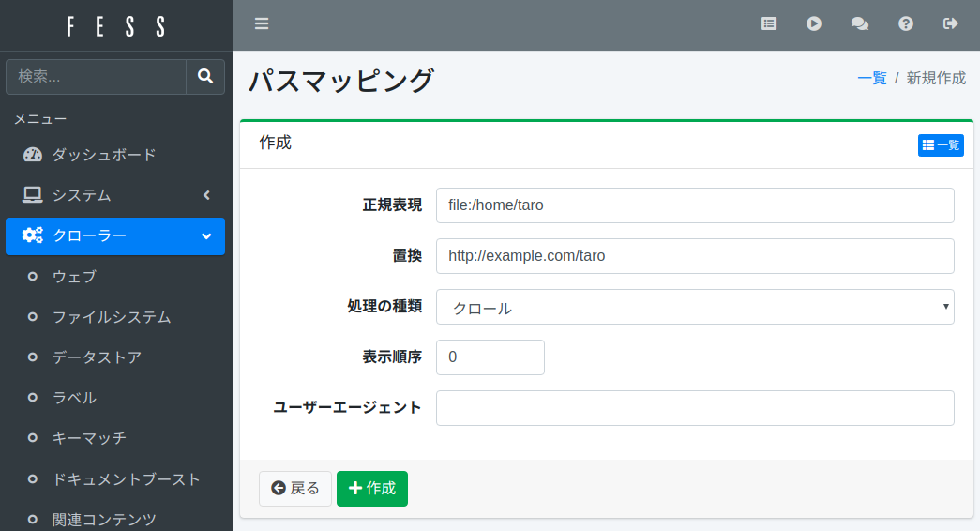Open ダッシュボード in the sidebar
980x531 pixels.
click(103, 155)
